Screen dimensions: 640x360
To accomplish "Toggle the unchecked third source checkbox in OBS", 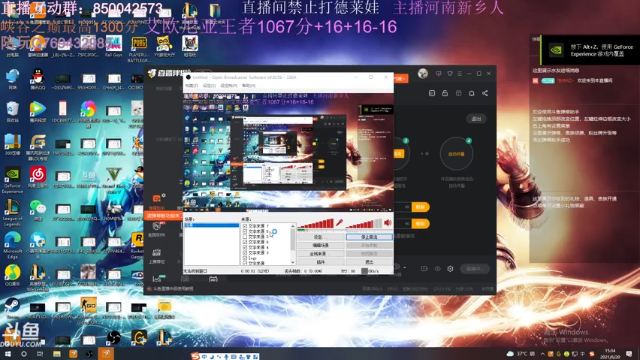I will pyautogui.click(x=245, y=236).
